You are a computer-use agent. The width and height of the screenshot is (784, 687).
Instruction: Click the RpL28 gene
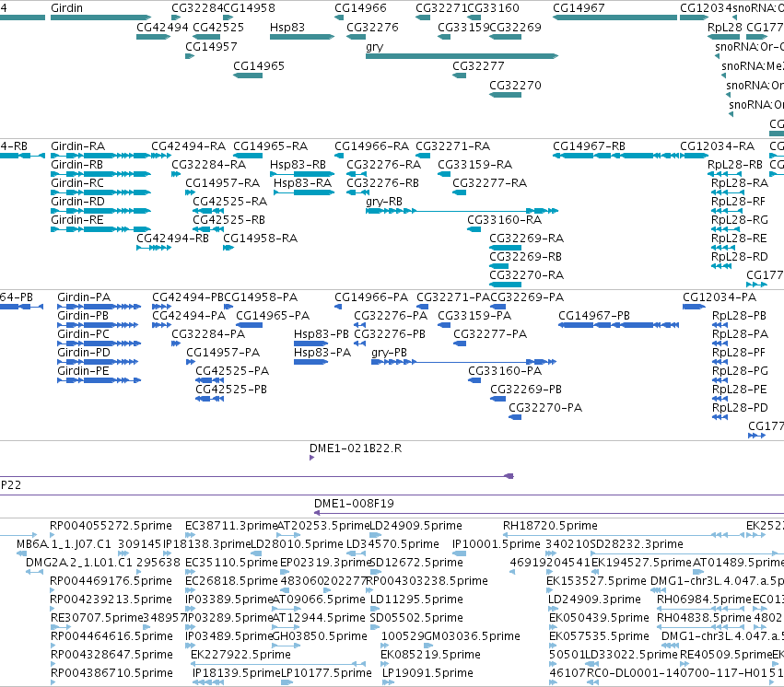click(723, 37)
